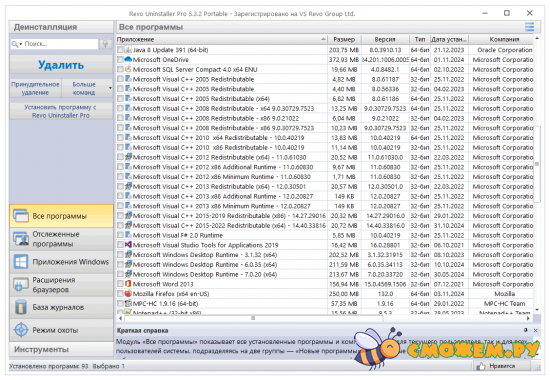Click the Forced Uninstall button
The height and width of the screenshot is (380, 550).
click(35, 88)
